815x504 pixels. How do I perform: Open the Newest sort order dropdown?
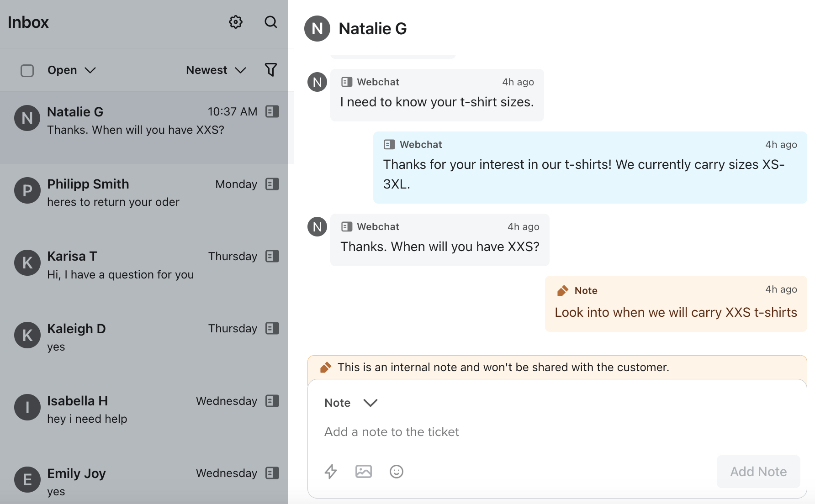215,70
